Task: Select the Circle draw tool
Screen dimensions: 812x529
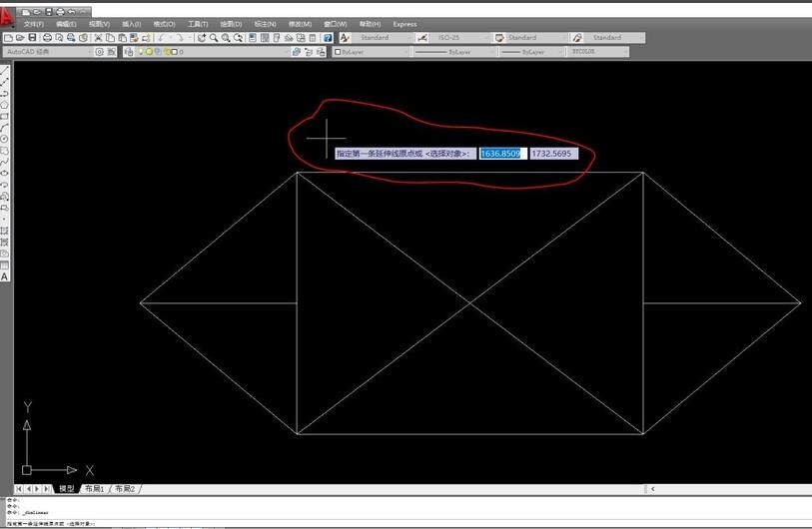Action: 5,139
